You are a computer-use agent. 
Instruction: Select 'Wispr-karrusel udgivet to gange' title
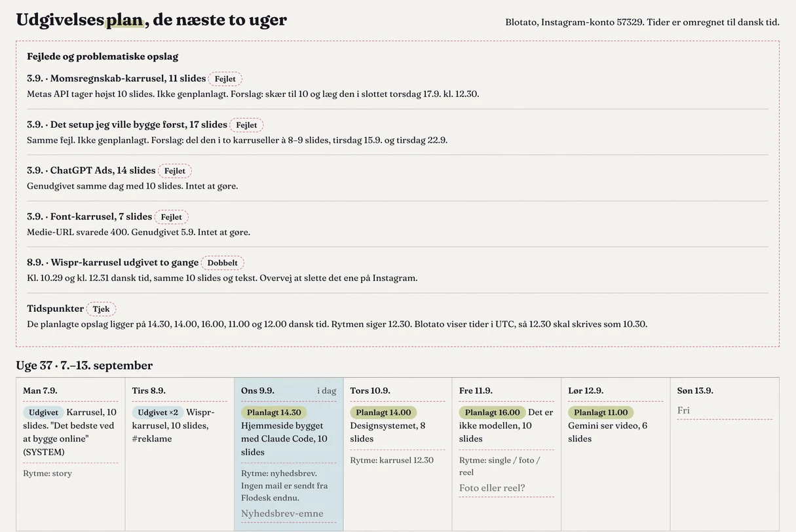[x=113, y=262]
